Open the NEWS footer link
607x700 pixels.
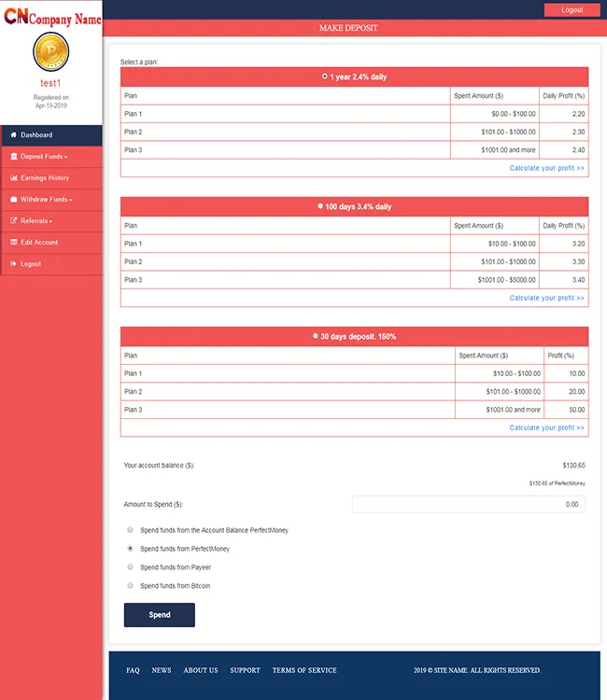pos(162,670)
